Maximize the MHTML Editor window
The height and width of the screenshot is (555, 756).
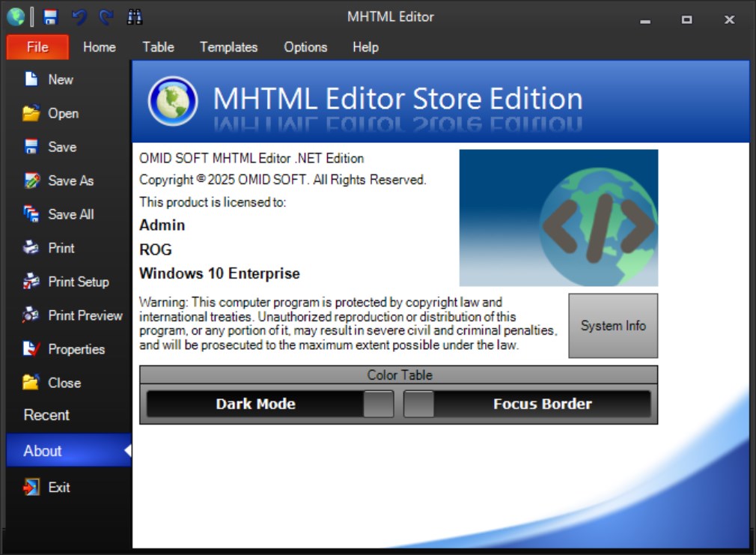click(686, 19)
